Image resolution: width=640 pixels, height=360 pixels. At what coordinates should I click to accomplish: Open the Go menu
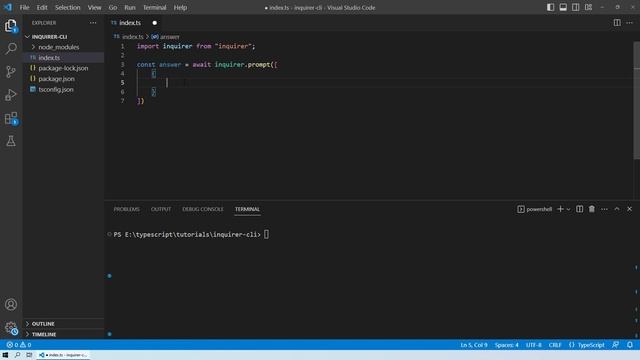click(x=113, y=7)
